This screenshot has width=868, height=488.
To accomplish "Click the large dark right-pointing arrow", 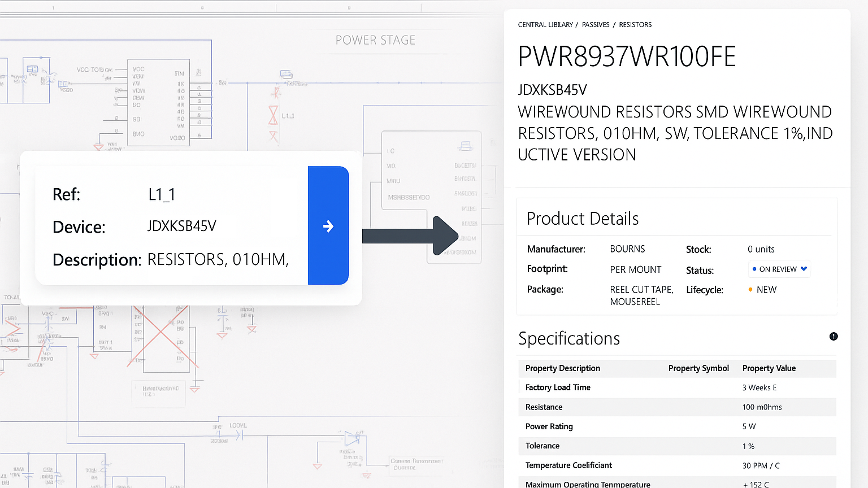I will [x=410, y=236].
